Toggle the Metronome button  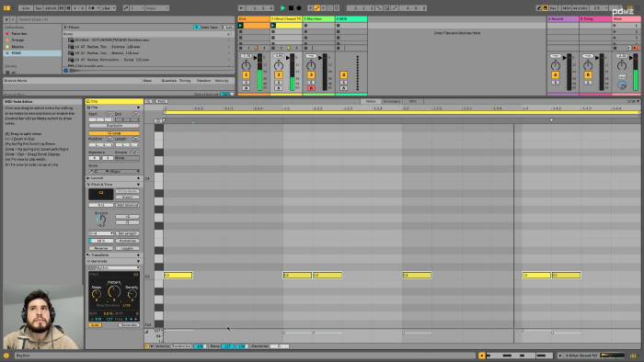[91, 7]
